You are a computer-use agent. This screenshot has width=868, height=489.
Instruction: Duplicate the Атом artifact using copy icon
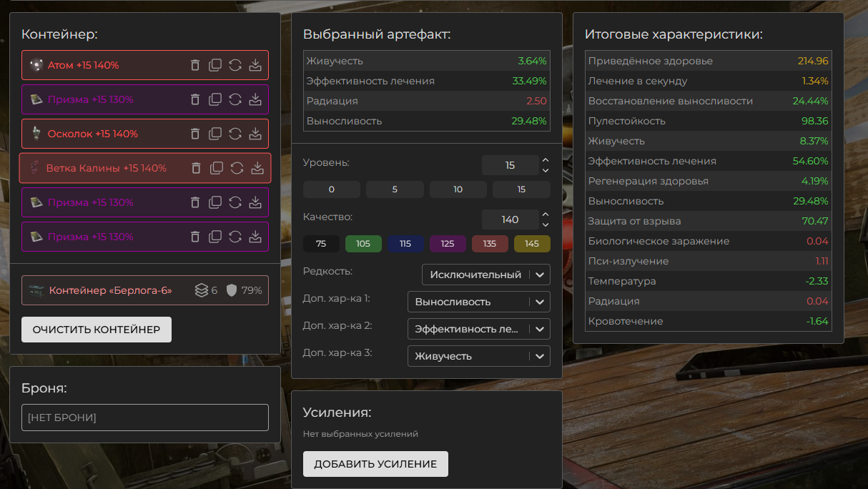click(x=215, y=65)
